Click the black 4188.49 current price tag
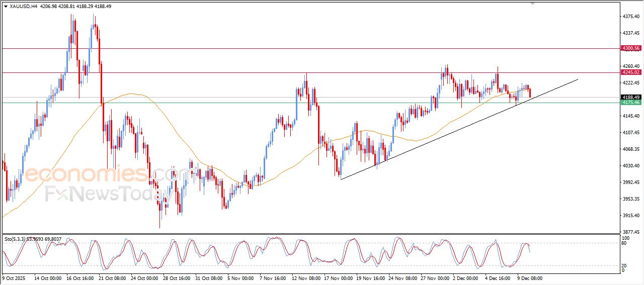Image resolution: width=644 pixels, height=285 pixels. point(631,97)
